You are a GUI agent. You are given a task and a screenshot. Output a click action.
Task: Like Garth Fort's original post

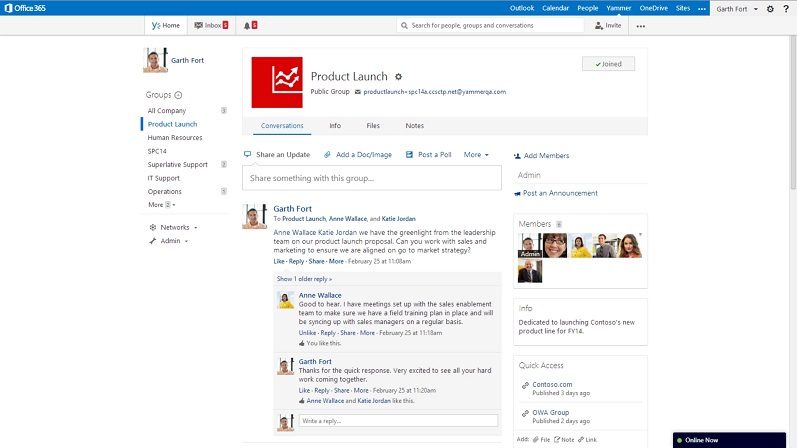(279, 261)
